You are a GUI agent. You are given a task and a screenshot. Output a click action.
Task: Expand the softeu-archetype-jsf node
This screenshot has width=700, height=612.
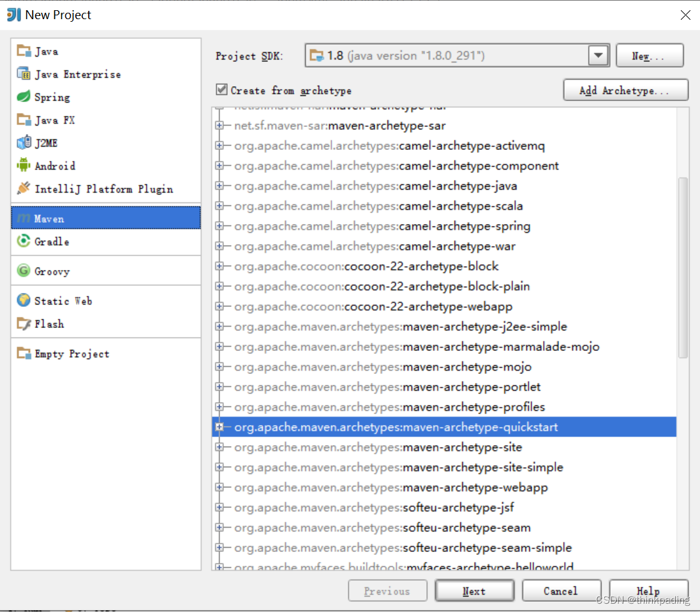(220, 507)
